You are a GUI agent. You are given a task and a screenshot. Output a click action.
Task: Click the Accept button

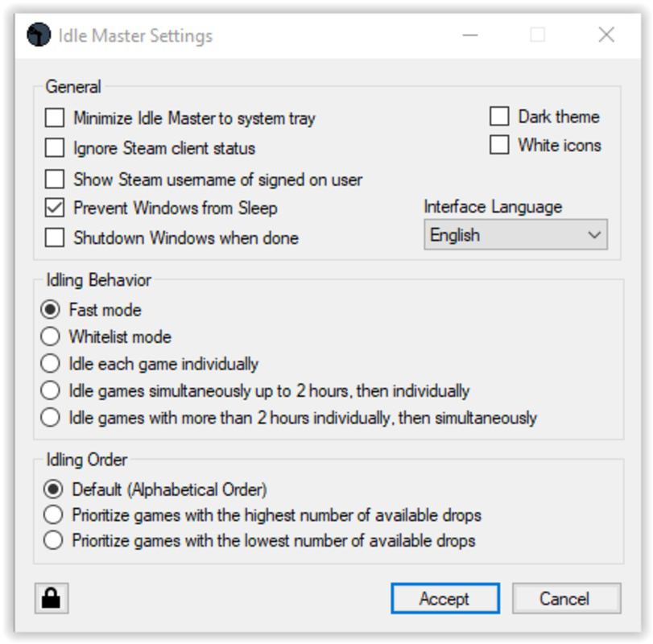pos(445,598)
